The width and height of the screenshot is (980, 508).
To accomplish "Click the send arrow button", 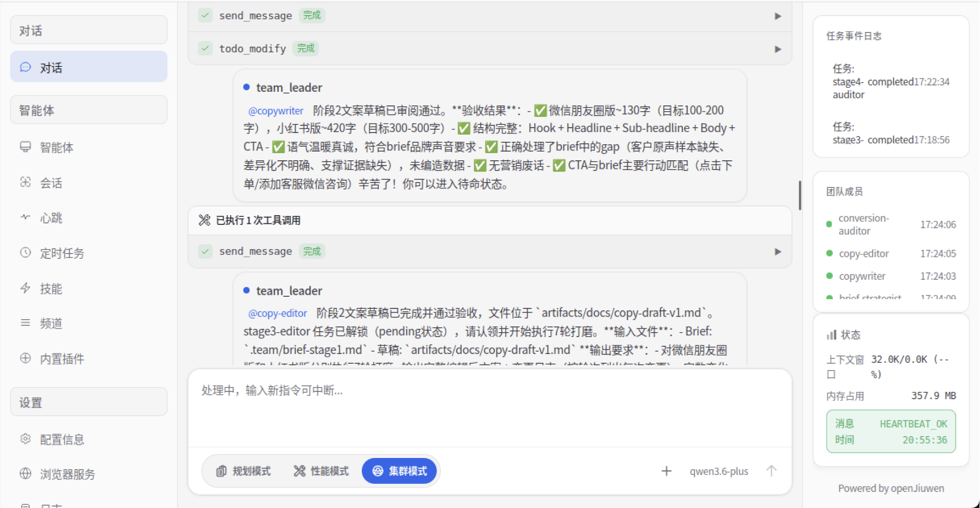I will click(x=771, y=471).
